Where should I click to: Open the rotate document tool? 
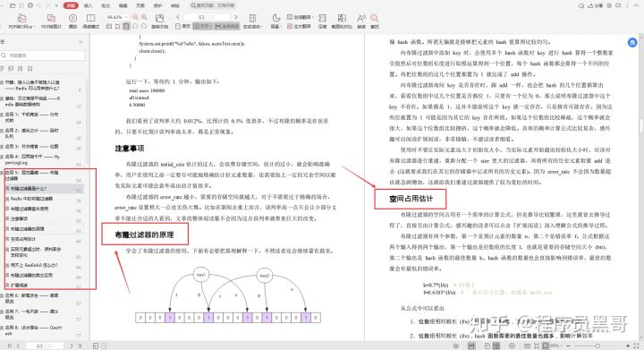coord(160,21)
